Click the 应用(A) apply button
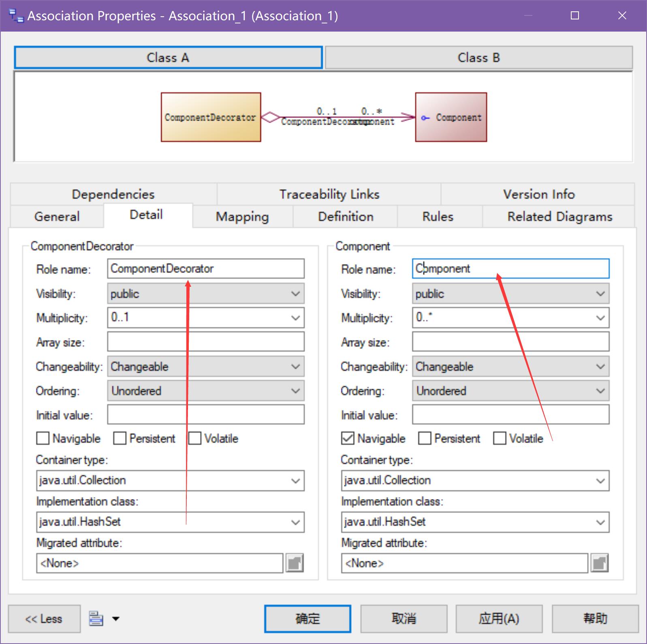This screenshot has height=644, width=647. click(x=499, y=618)
